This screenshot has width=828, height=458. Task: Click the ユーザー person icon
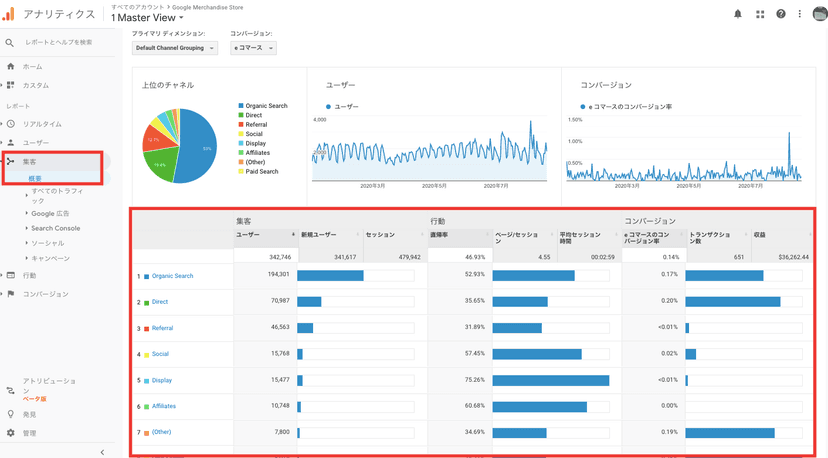click(11, 143)
